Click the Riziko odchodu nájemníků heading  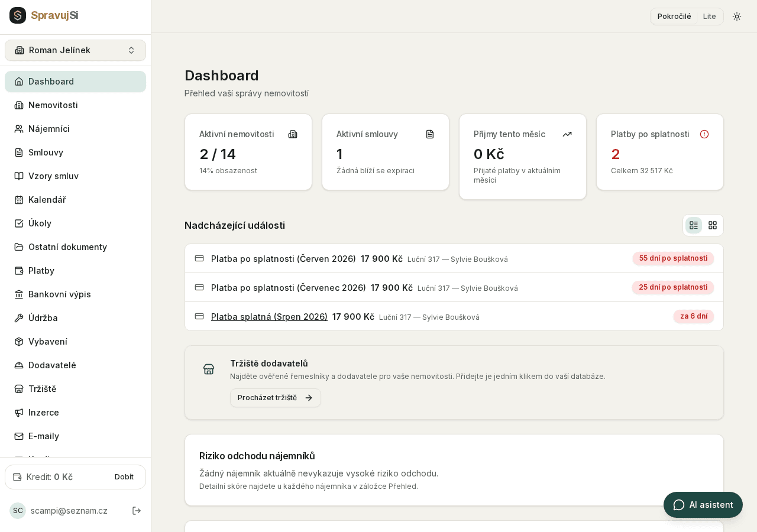[257, 456]
